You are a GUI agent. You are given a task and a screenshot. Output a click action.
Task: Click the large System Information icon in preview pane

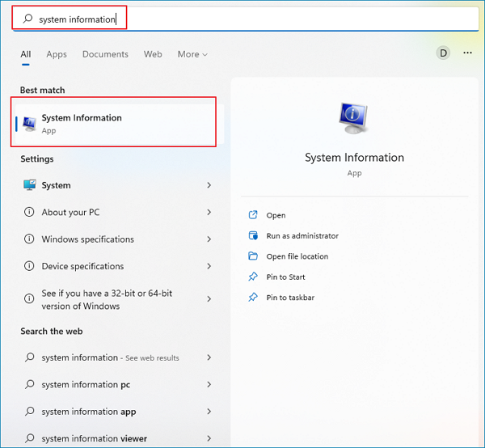click(354, 118)
